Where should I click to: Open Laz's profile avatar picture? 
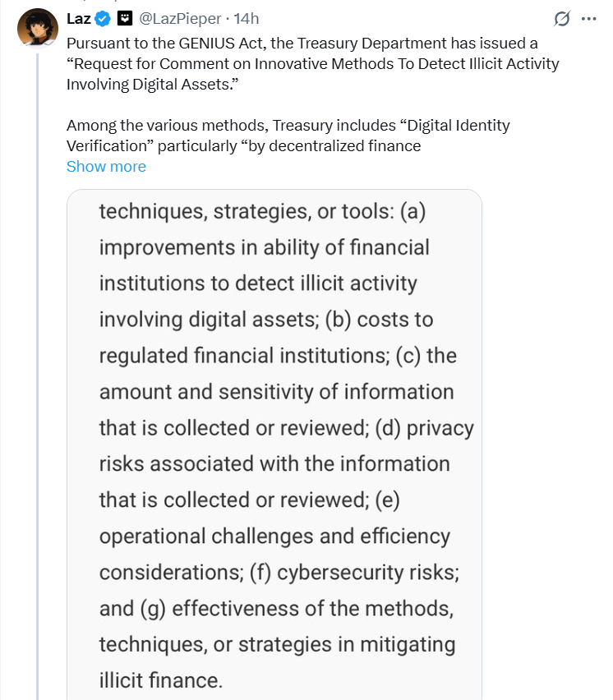coord(37,29)
